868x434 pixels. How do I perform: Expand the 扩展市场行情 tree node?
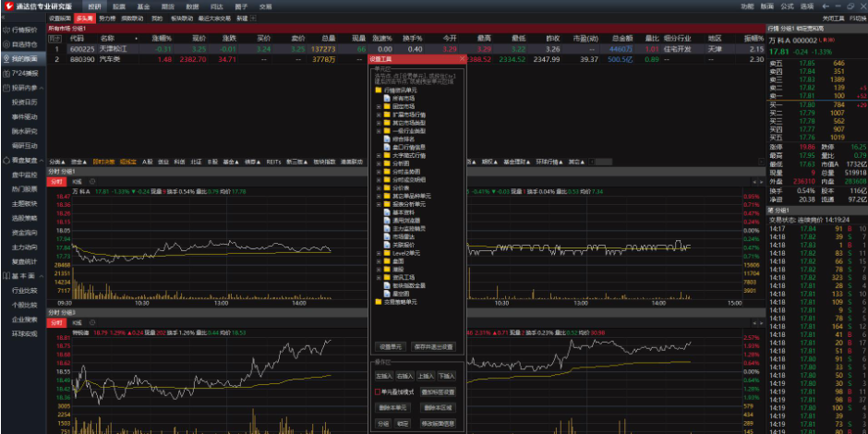[x=378, y=114]
